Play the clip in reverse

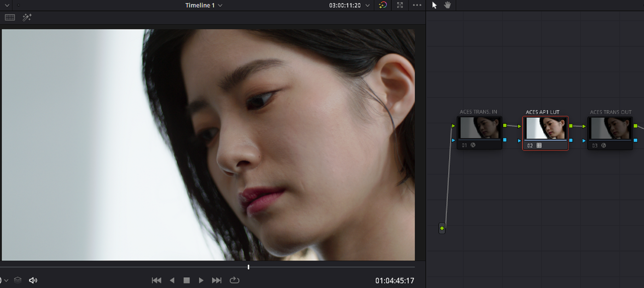tap(172, 280)
